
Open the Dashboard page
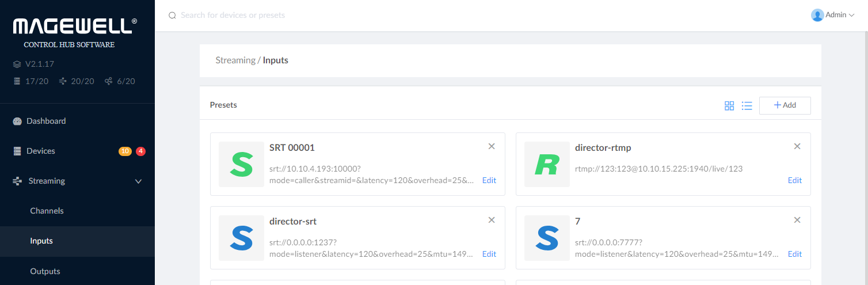[46, 121]
